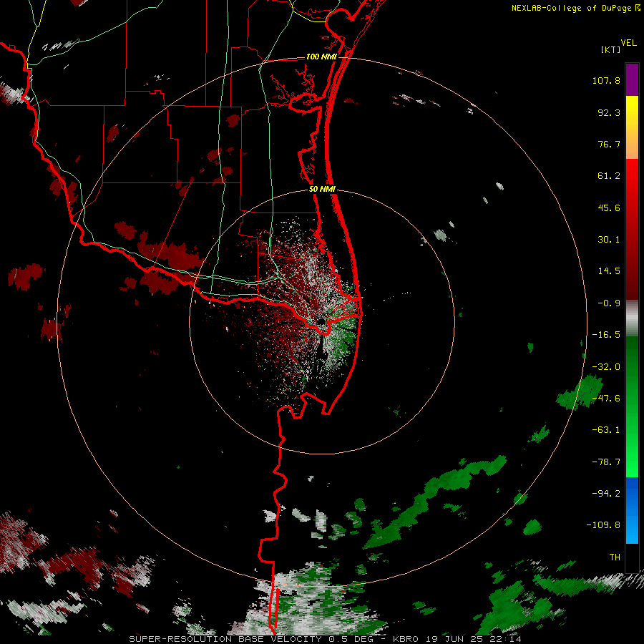The height and width of the screenshot is (644, 644).
Task: Click the black TH segment of the scale
Action: click(x=632, y=557)
